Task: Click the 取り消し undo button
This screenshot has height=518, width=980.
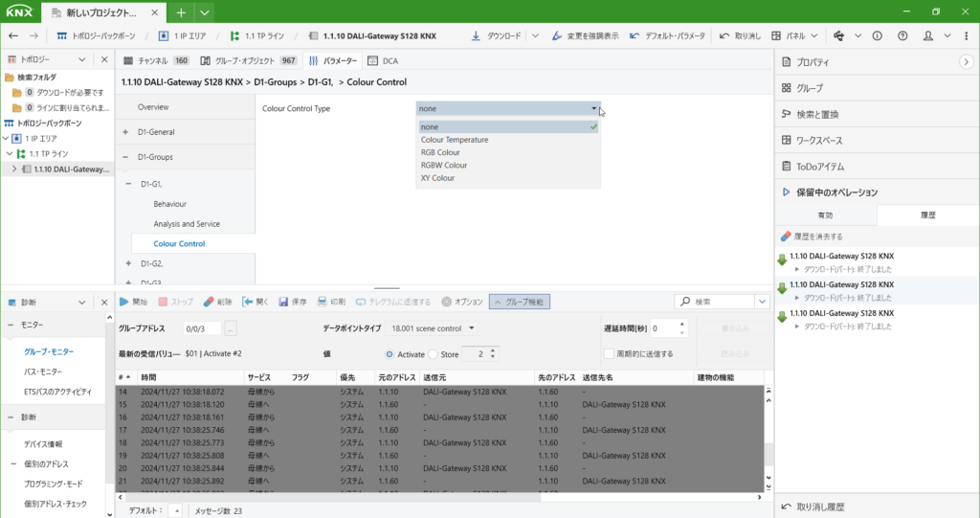Action: click(x=740, y=36)
